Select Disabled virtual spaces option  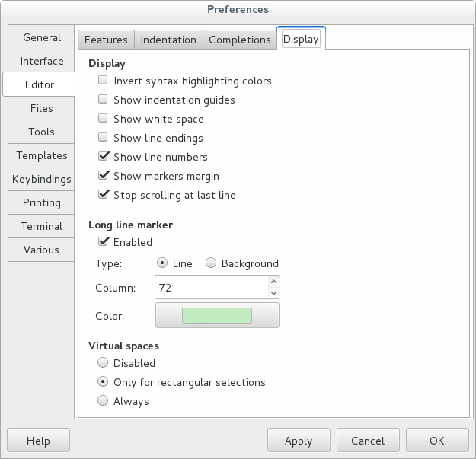104,363
